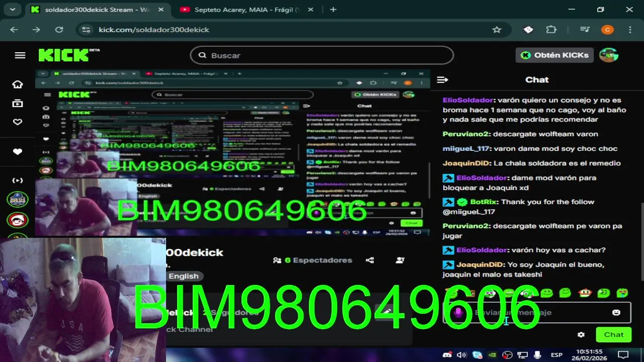Select the heart-eyes green quick emote
This screenshot has height=362, width=644.
tap(622, 293)
